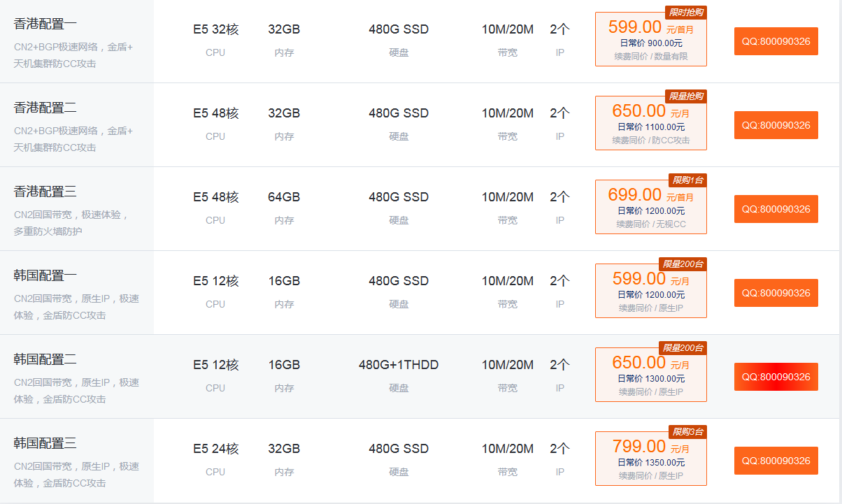Open the 韩国配置二 plan heading
Screen dimensions: 842x504
tap(45, 359)
